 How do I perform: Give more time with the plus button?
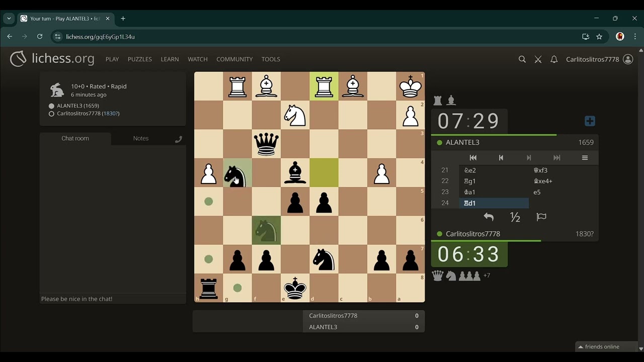pos(590,121)
